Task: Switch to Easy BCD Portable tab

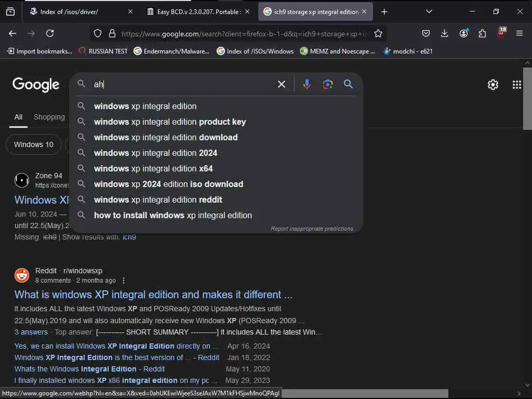Action: coord(198,12)
